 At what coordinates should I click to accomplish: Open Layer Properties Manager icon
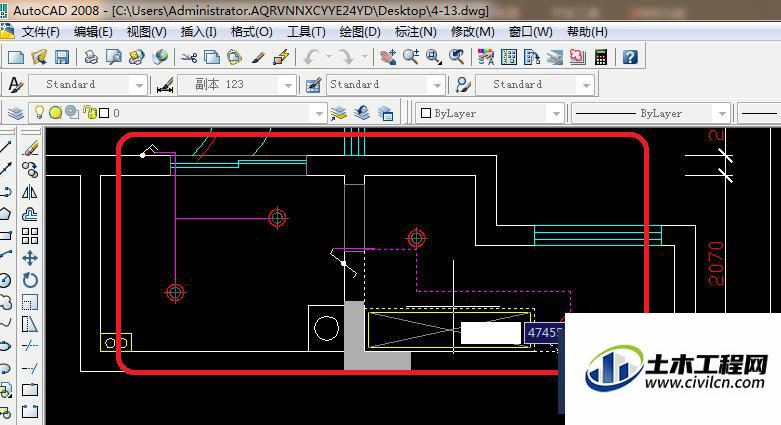[16, 114]
